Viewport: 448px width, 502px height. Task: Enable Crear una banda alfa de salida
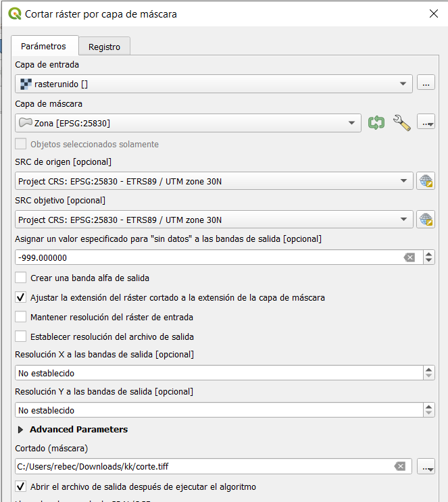(x=21, y=278)
